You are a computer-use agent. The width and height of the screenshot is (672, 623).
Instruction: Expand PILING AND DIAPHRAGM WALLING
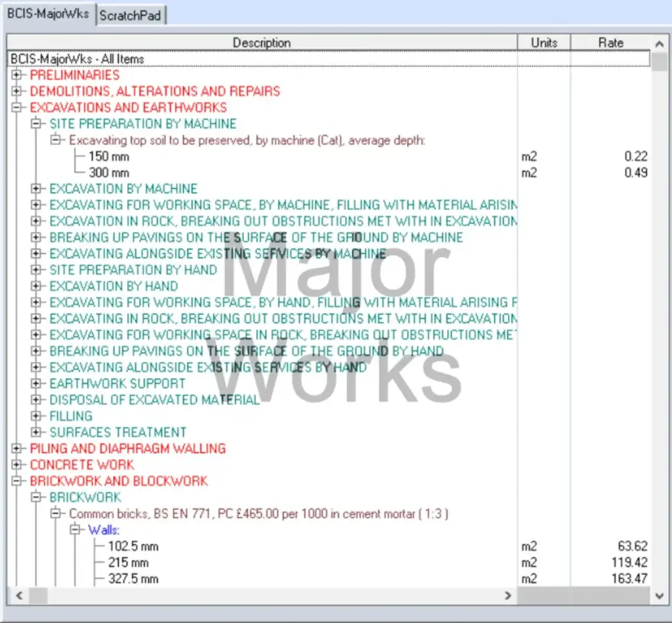pos(16,449)
